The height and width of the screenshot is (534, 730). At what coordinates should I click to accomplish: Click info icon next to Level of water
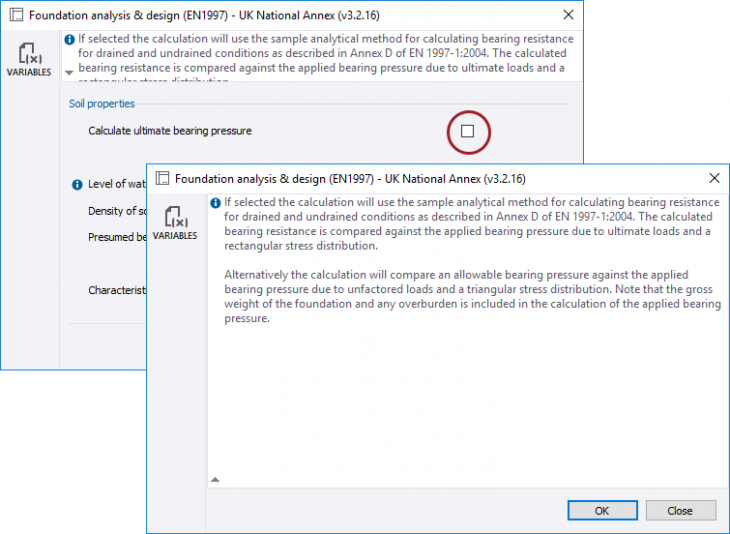pyautogui.click(x=77, y=185)
